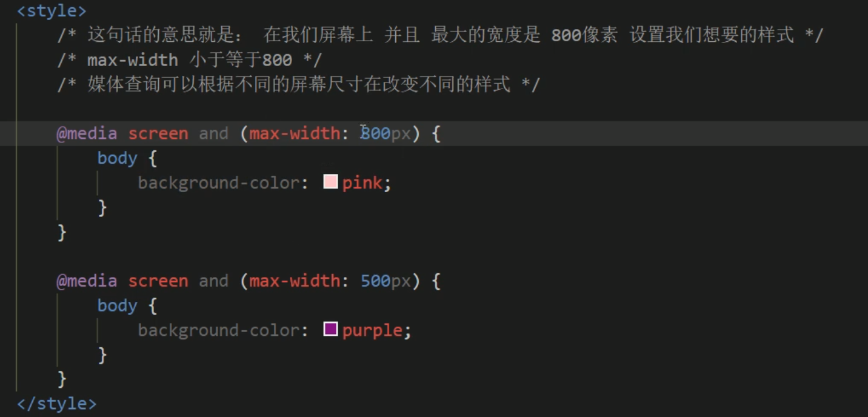The height and width of the screenshot is (417, 868).
Task: Open the purple color swatch picker
Action: pyautogui.click(x=330, y=329)
